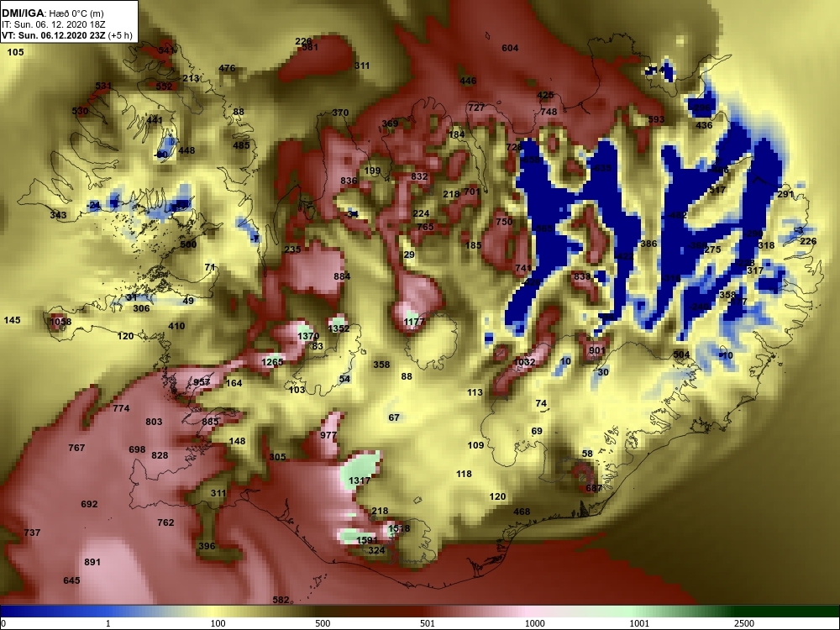
Task: Click the map value '582'
Action: point(281,600)
